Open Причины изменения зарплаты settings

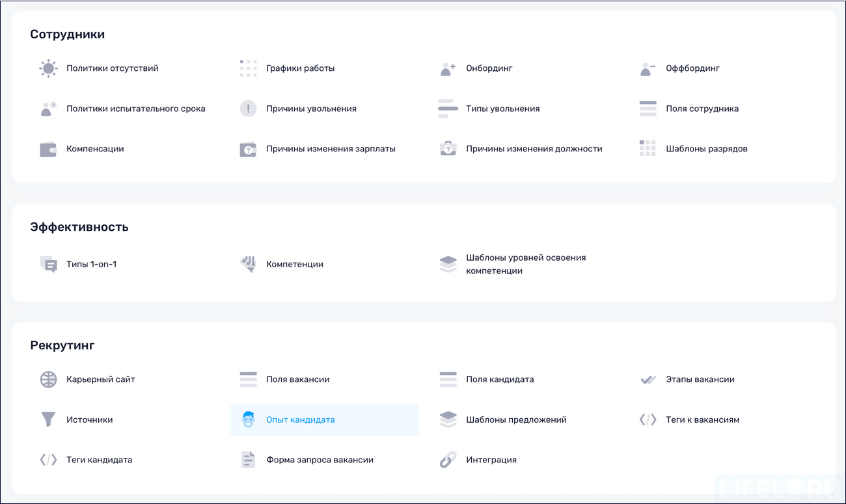[x=330, y=148]
